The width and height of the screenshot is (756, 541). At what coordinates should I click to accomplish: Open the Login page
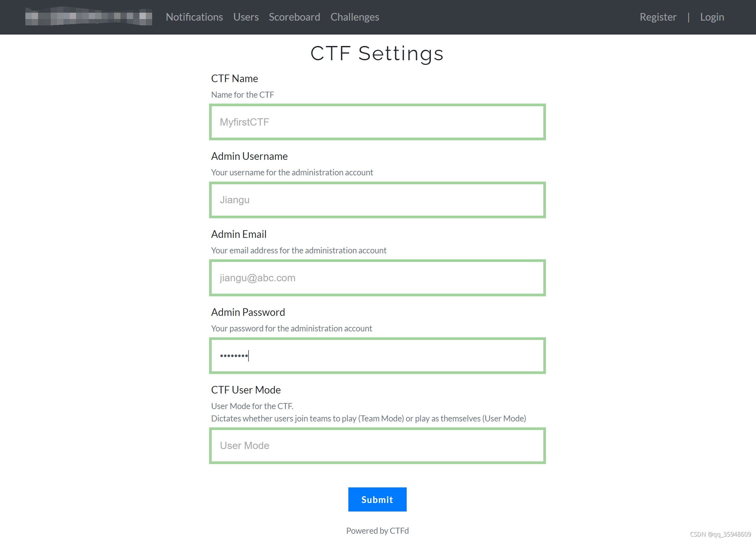point(712,17)
